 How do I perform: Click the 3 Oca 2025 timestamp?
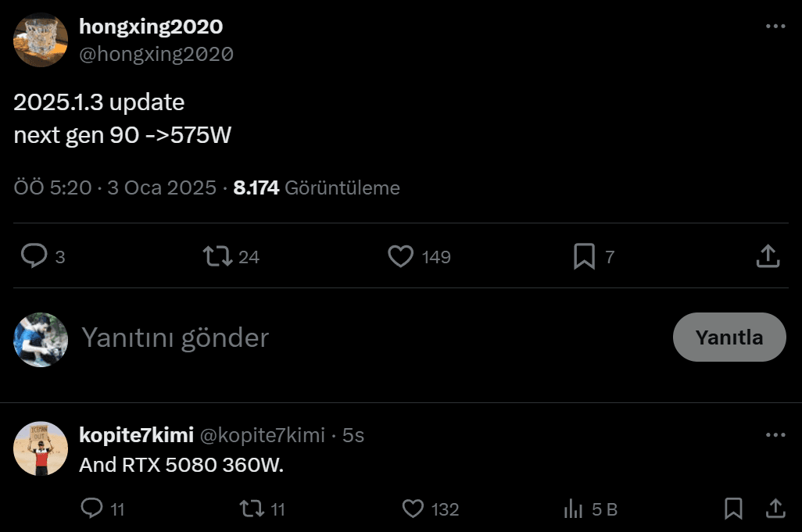161,188
